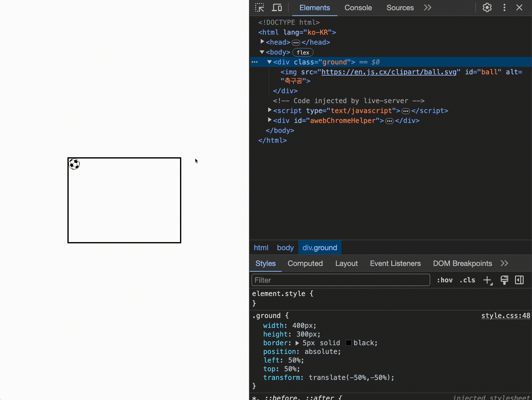Switch to the Styles pane tab

[x=265, y=263]
